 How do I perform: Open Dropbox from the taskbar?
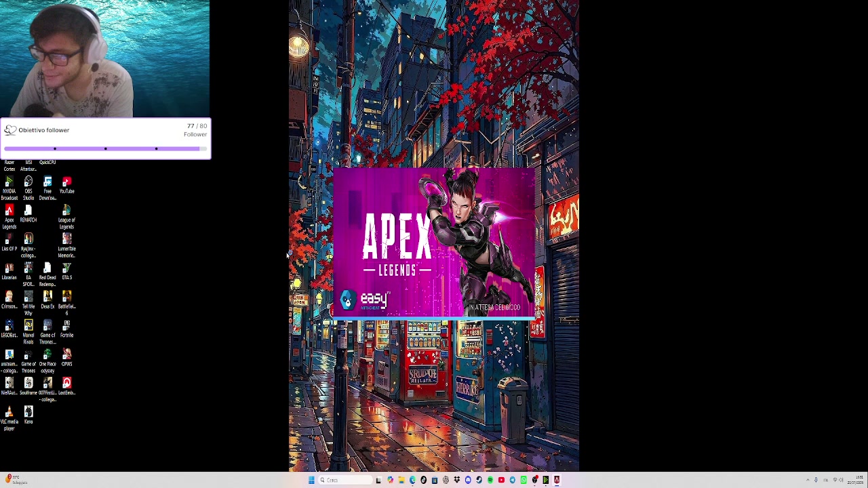pyautogui.click(x=456, y=480)
